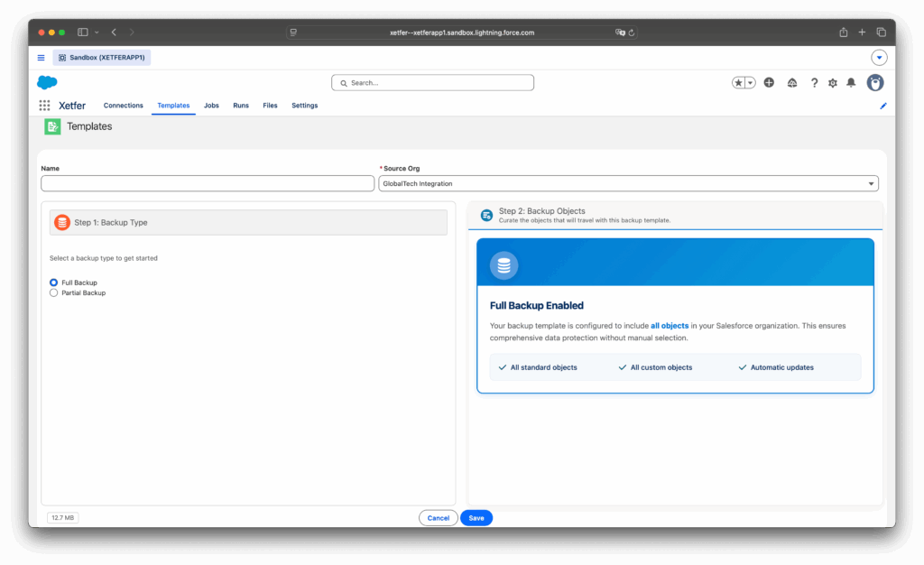Open the favorites list dropdown arrow
The image size is (924, 565).
pos(750,83)
